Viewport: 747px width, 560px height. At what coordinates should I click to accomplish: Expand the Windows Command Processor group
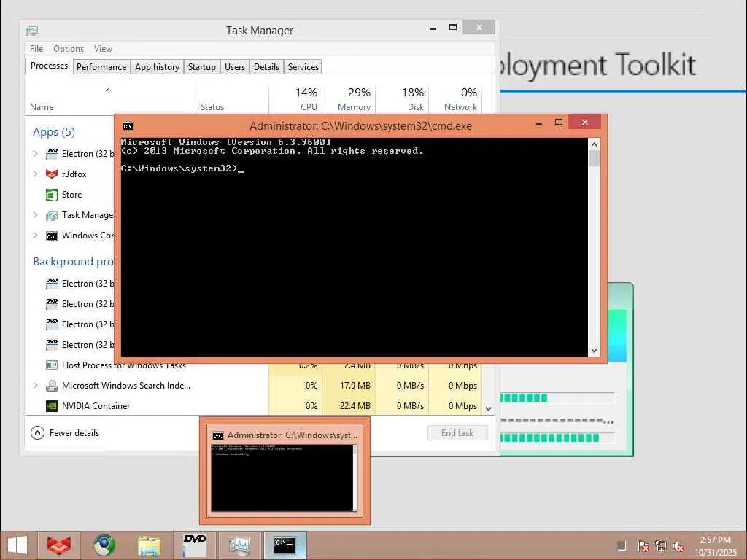[x=35, y=236]
